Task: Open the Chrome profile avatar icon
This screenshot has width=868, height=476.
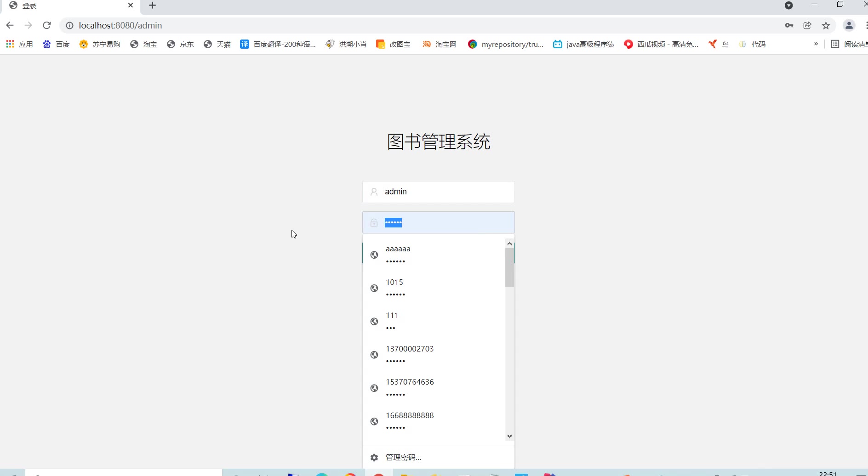Action: [849, 25]
